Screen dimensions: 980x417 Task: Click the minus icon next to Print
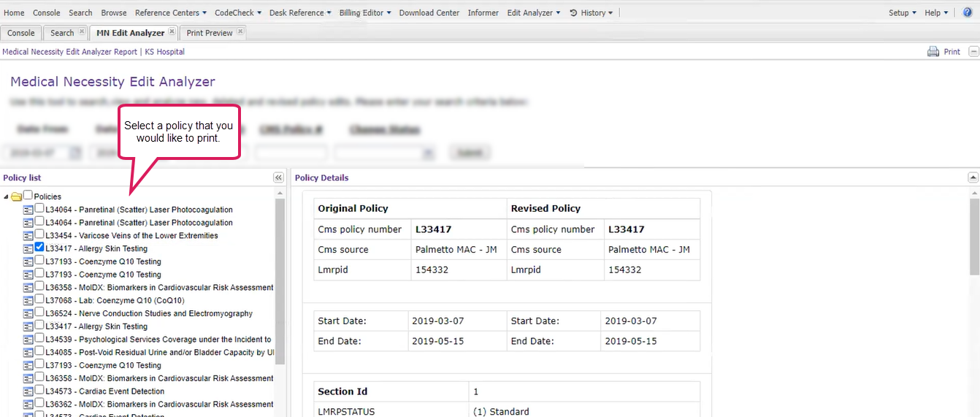pyautogui.click(x=973, y=52)
